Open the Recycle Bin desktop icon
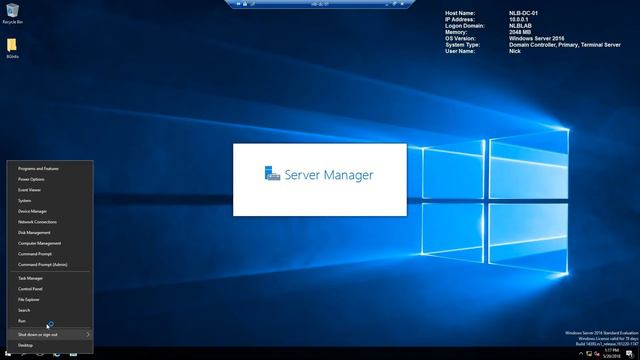This screenshot has width=640, height=360. coord(12,13)
